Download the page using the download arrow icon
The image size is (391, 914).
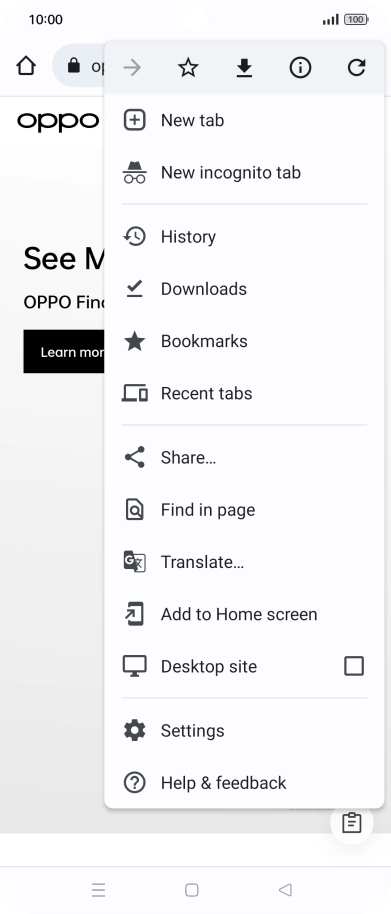244,68
